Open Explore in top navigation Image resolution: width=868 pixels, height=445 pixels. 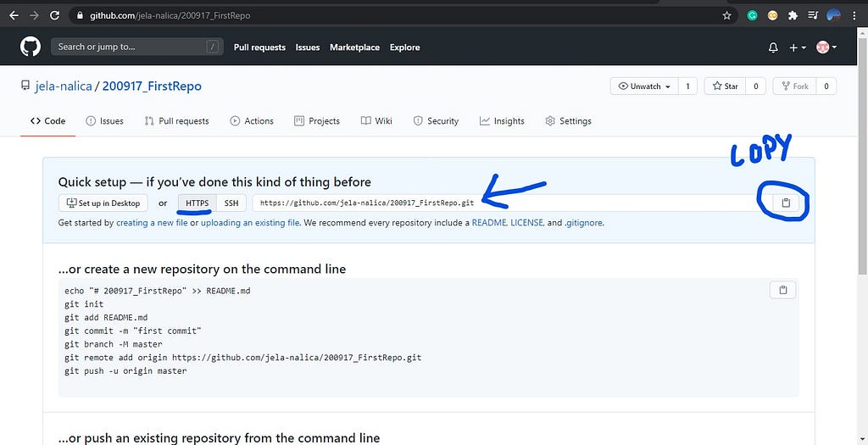pyautogui.click(x=404, y=47)
